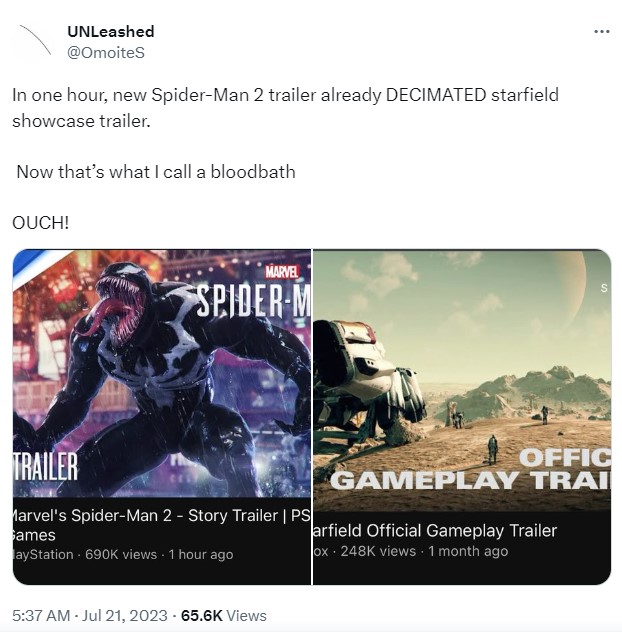Click the Jul 21, 2023 date

[x=125, y=615]
